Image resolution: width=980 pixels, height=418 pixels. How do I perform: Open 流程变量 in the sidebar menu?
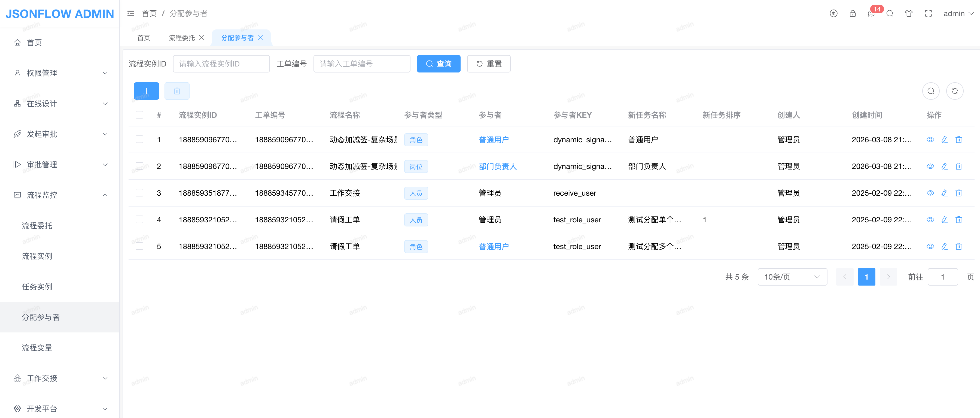37,348
